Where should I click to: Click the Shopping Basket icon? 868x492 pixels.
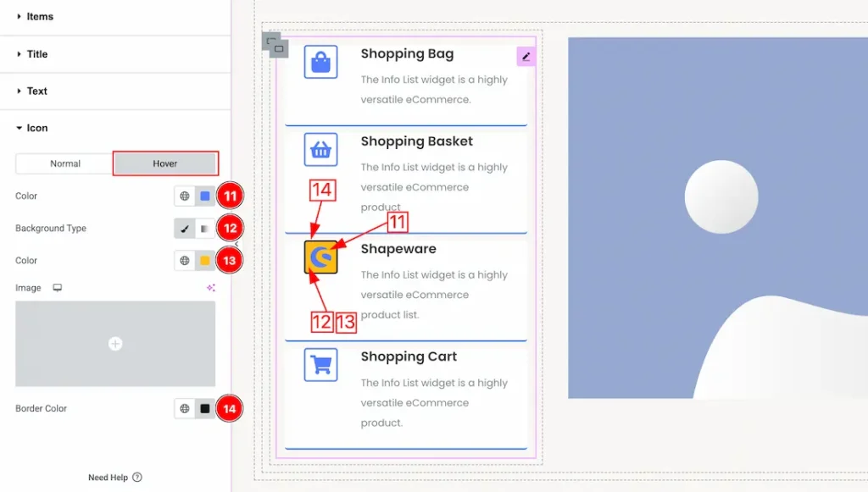(x=320, y=149)
